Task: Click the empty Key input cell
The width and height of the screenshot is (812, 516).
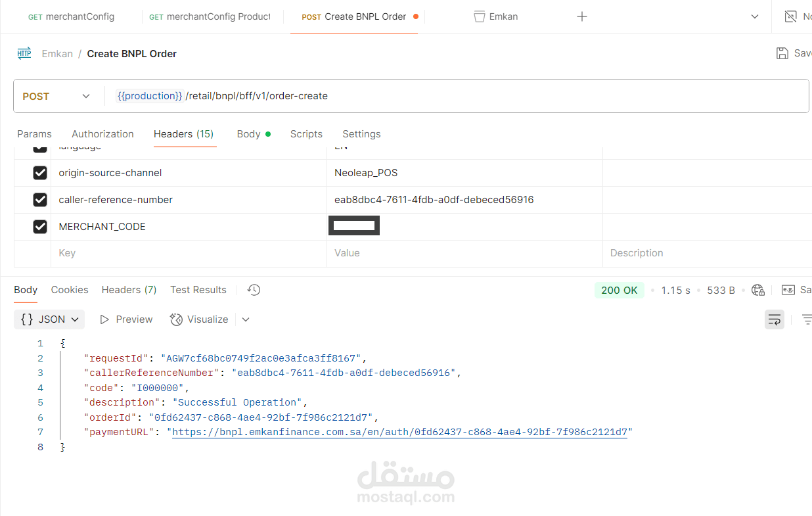Action: (x=189, y=253)
